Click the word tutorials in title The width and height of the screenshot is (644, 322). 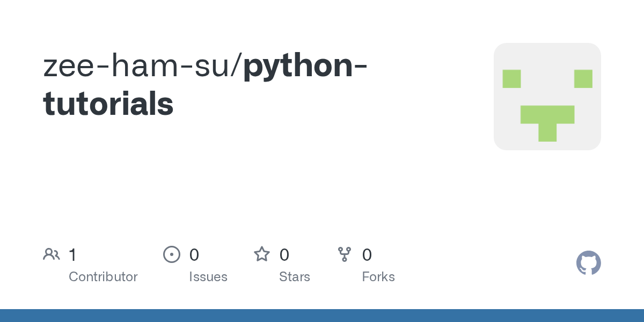pos(108,103)
